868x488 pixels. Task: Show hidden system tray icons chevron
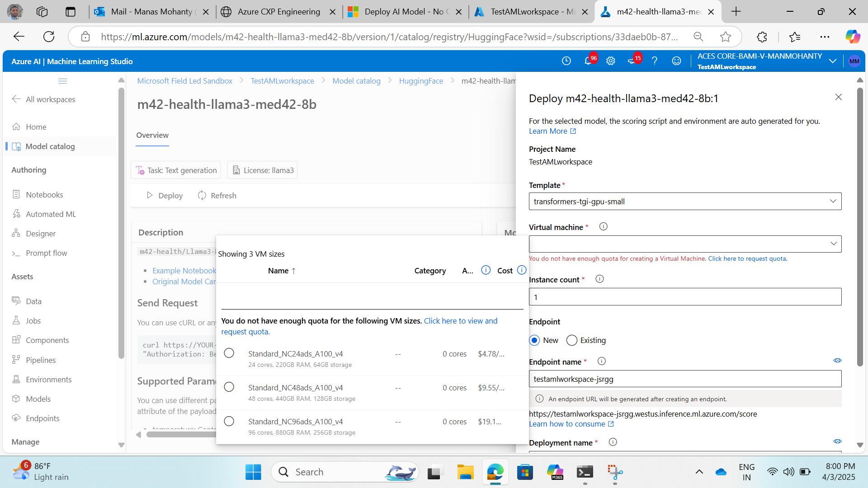point(699,472)
